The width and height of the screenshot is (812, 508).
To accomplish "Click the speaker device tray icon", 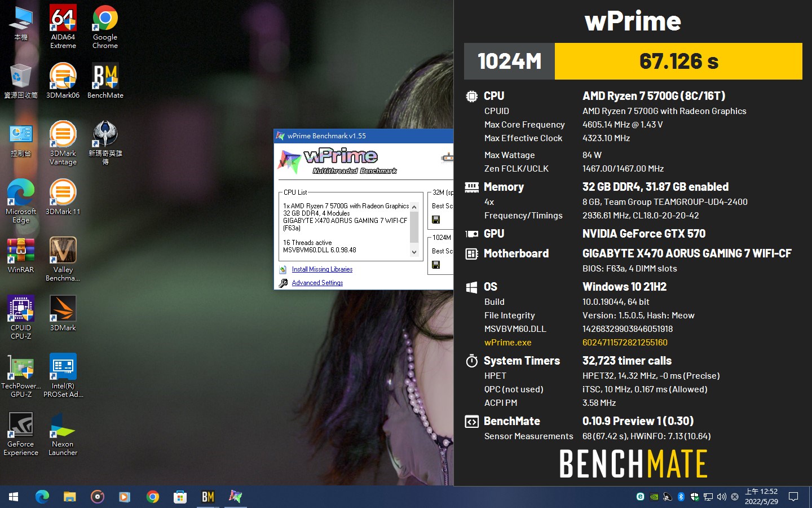I will click(667, 497).
